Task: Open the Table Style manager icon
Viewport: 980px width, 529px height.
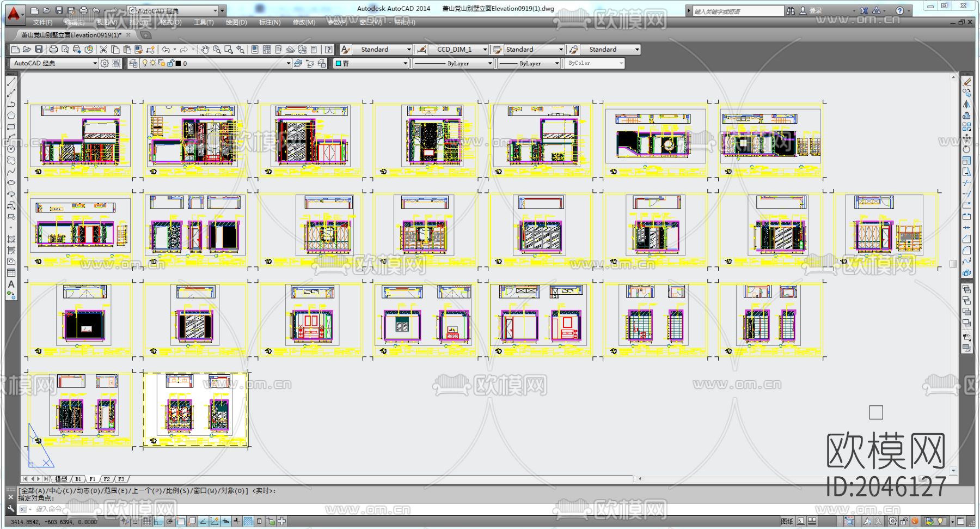Action: (x=497, y=50)
